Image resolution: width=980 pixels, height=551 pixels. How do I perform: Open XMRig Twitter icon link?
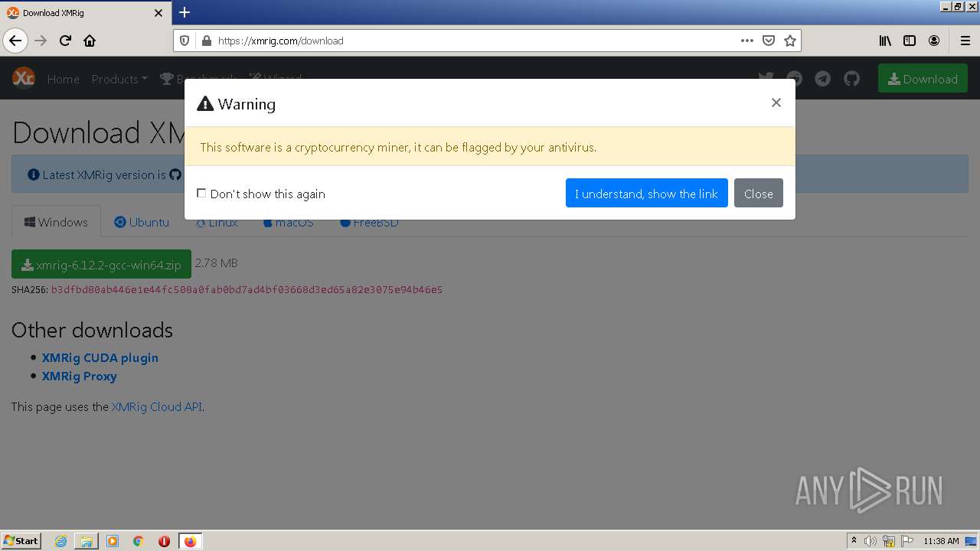pyautogui.click(x=766, y=78)
